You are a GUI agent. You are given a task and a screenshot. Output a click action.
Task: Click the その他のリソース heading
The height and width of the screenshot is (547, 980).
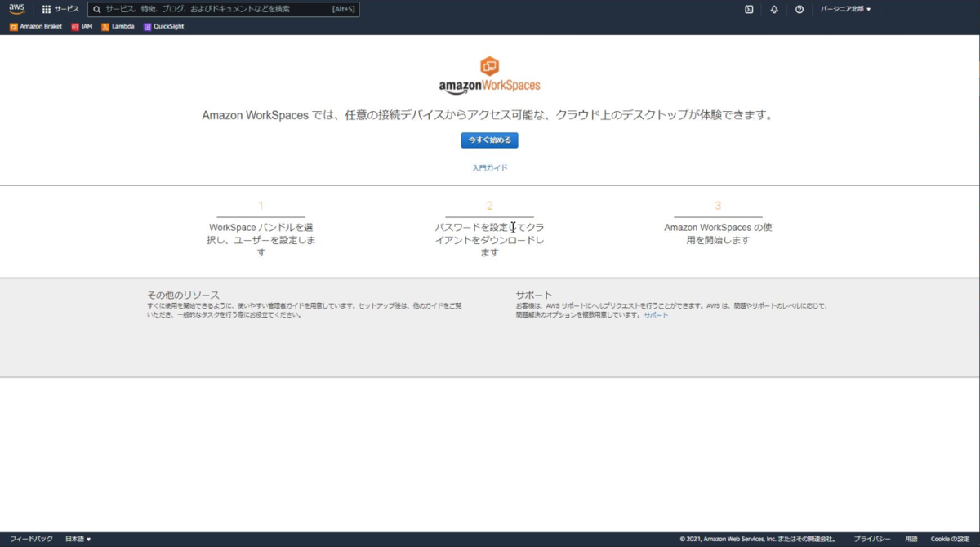pyautogui.click(x=183, y=295)
